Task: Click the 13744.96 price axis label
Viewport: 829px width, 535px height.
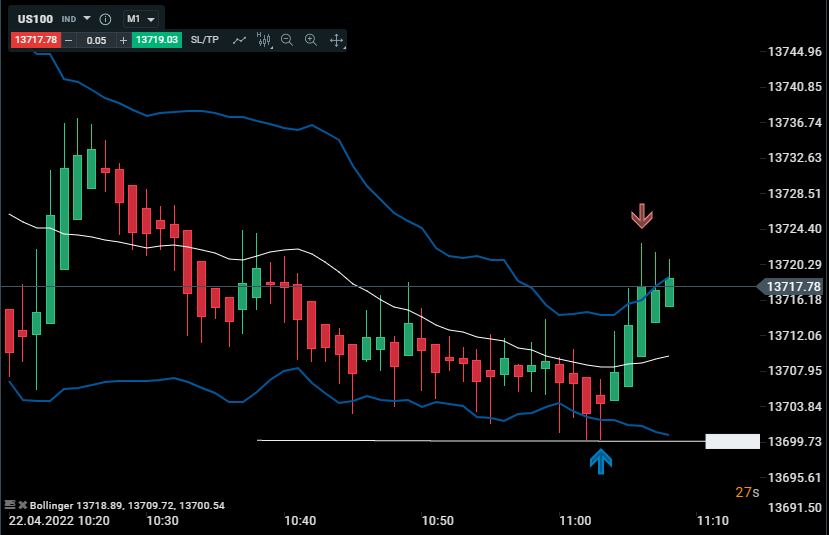Action: [x=795, y=52]
